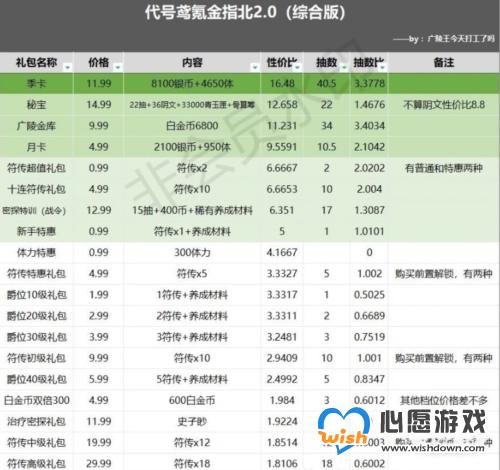Click the content cell 8100银币+4650体

pos(192,83)
